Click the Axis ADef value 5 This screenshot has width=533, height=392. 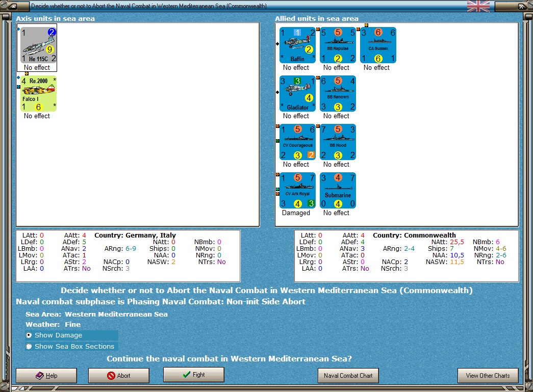[x=84, y=242]
